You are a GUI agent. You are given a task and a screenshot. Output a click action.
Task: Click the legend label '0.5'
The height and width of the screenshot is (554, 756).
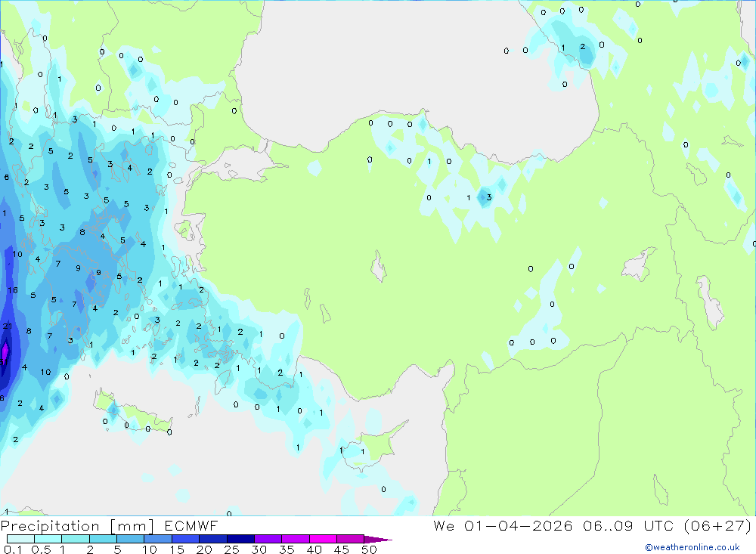41,549
